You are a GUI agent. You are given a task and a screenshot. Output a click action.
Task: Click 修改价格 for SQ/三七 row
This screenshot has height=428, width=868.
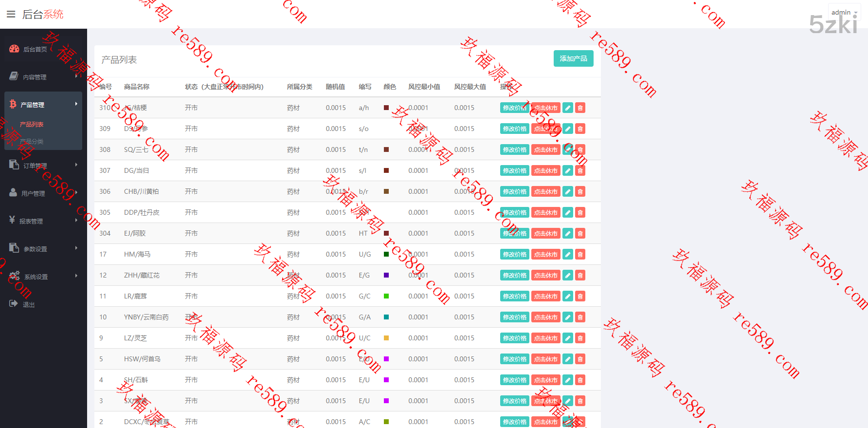(x=514, y=149)
